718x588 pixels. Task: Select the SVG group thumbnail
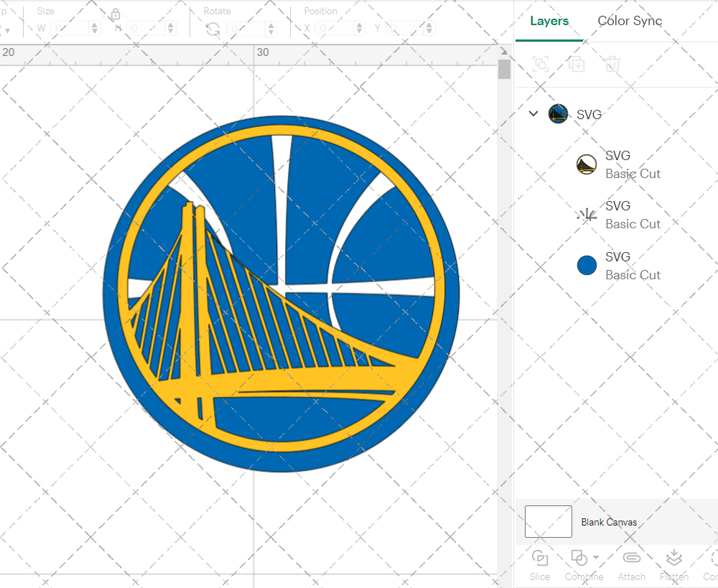click(x=558, y=113)
